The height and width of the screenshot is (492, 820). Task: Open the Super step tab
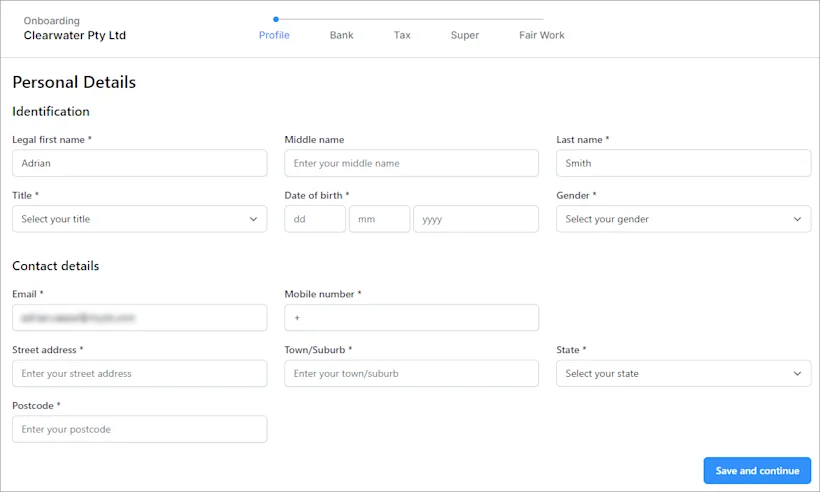click(x=465, y=35)
